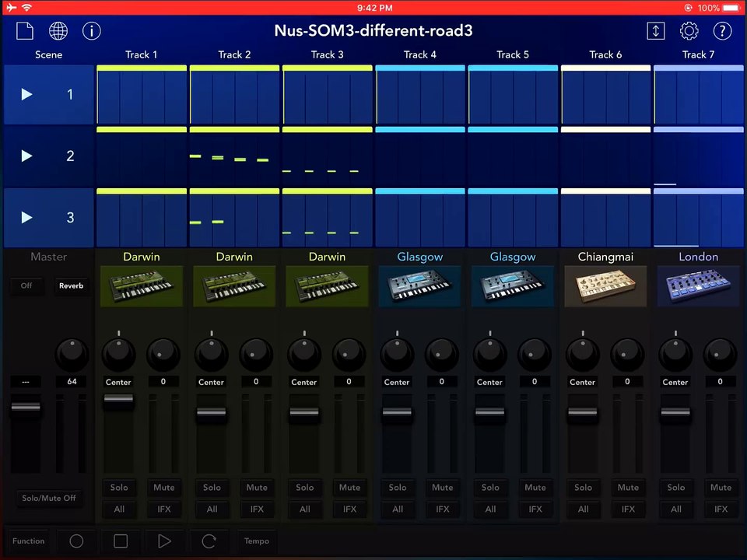Viewport: 747px width, 560px height.
Task: Click the Scene column header
Action: [48, 54]
